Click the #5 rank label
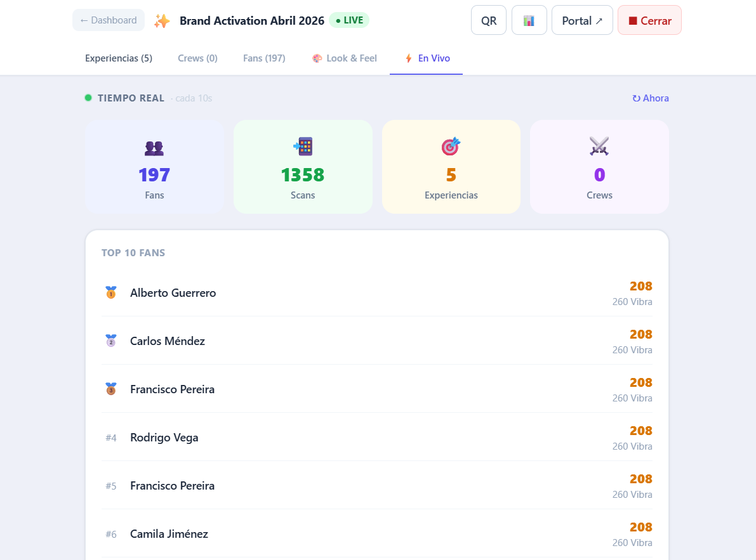Viewport: 756px width, 560px height. pyautogui.click(x=111, y=486)
